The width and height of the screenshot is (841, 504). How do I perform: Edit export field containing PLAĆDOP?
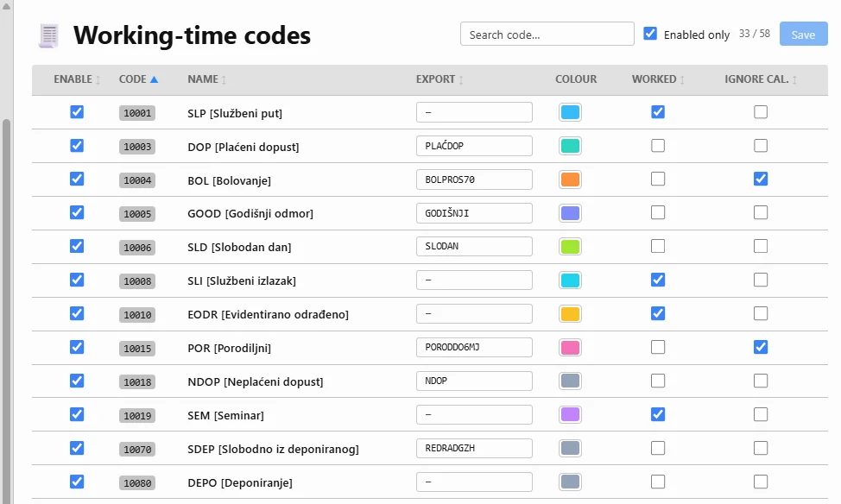tap(474, 146)
